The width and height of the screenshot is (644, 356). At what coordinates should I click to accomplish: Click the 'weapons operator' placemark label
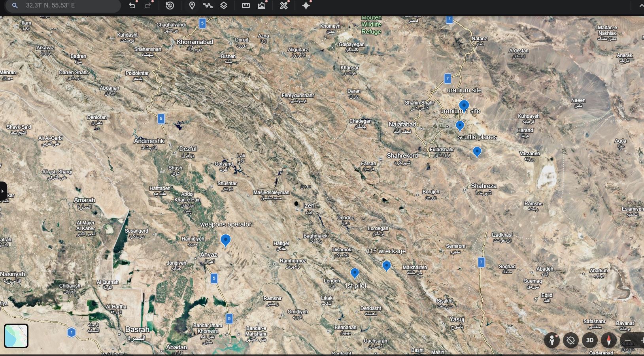[x=226, y=224]
